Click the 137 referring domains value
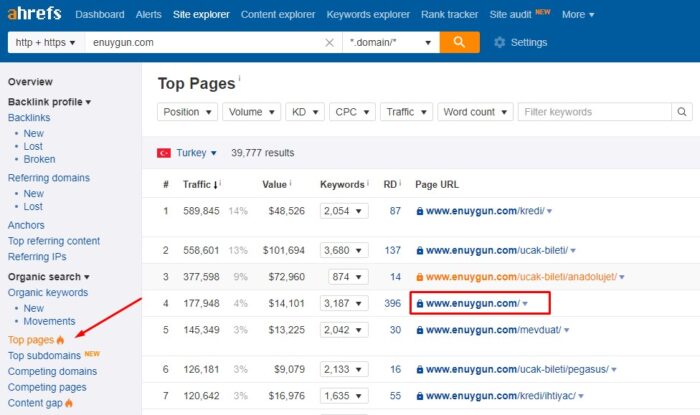700x415 pixels. tap(392, 250)
